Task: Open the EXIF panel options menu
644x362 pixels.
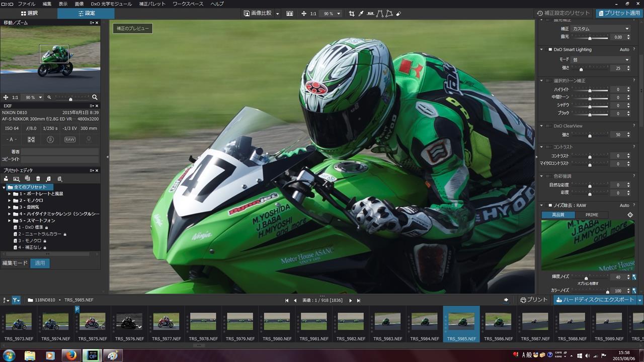Action: point(92,106)
